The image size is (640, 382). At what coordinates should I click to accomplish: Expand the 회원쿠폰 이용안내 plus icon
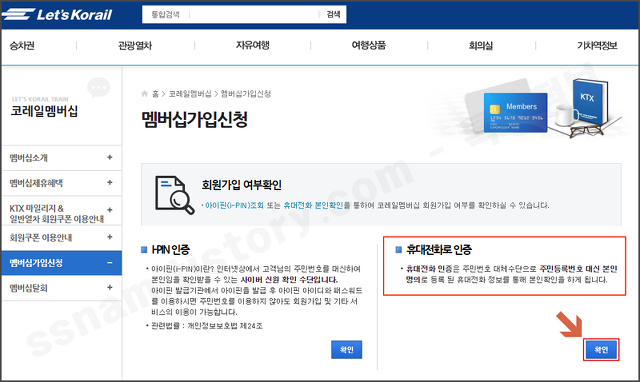(x=109, y=237)
